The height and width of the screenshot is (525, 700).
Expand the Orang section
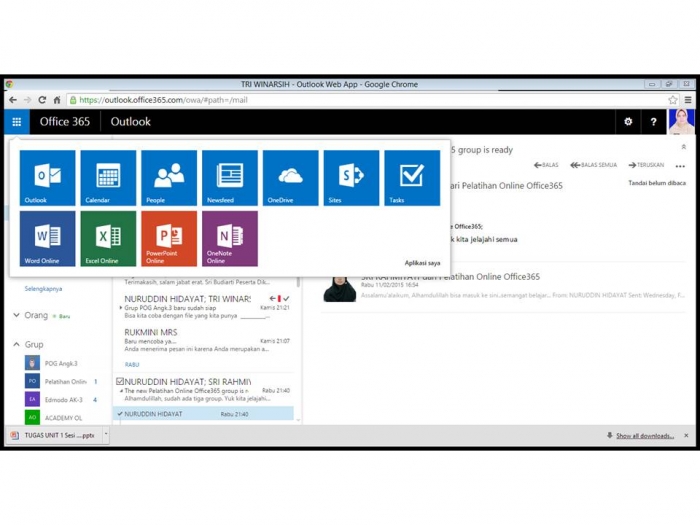(17, 315)
